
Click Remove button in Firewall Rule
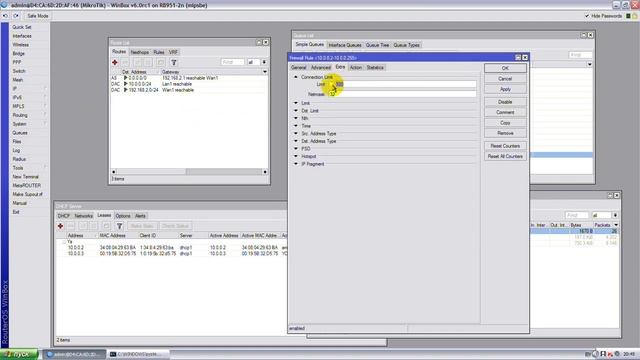(x=505, y=133)
